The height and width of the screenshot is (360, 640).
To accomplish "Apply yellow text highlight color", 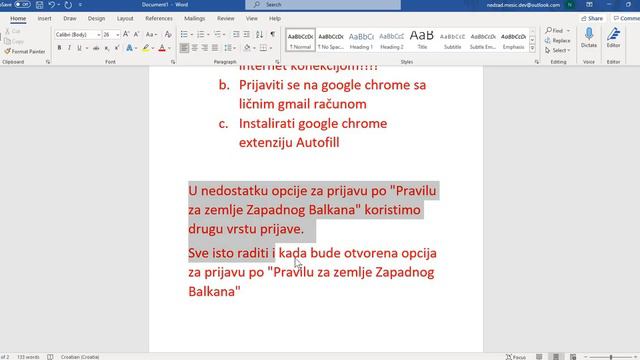I will point(146,48).
